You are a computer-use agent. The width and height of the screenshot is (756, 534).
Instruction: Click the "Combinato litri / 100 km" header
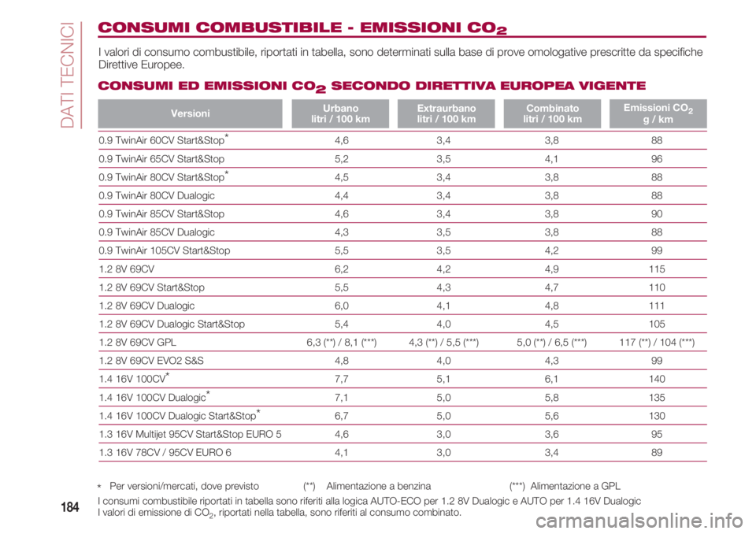tap(552, 114)
